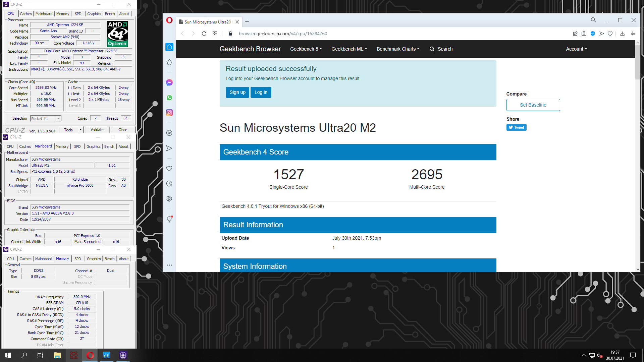Show hidden system tray icons chevron

coord(584,355)
